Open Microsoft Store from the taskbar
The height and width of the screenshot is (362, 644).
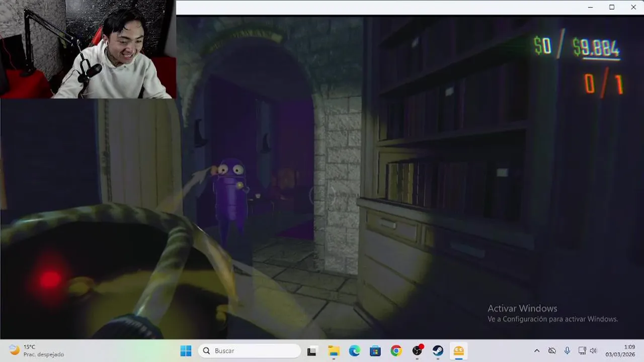[375, 351]
